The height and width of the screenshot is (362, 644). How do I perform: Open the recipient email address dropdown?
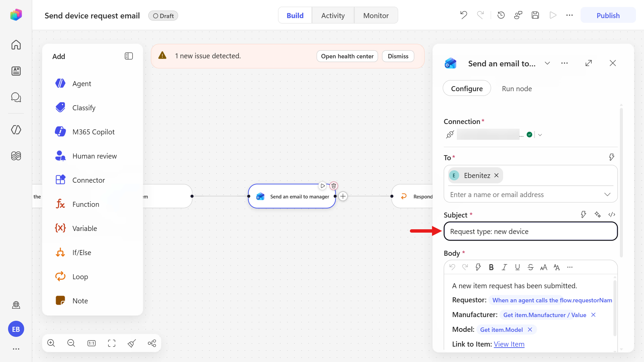[x=607, y=195]
